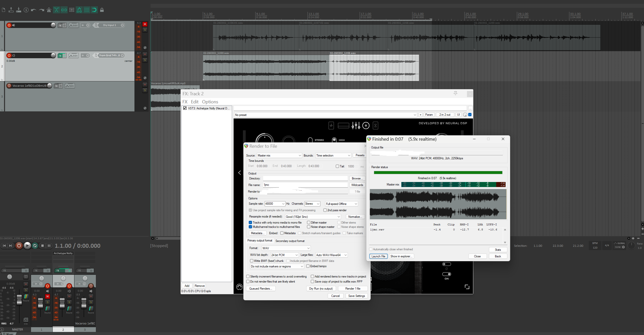The width and height of the screenshot is (644, 335).
Task: Unmute track 1 with the M button
Action: coord(145,24)
